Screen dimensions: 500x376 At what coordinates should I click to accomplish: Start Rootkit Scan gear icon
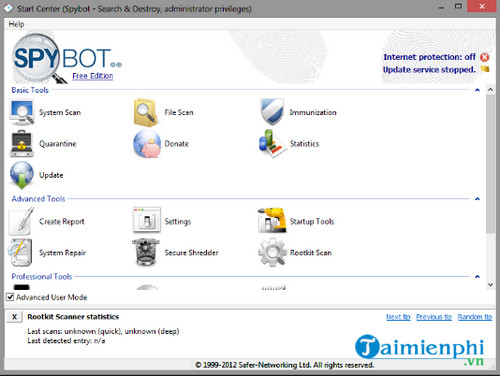pos(272,252)
